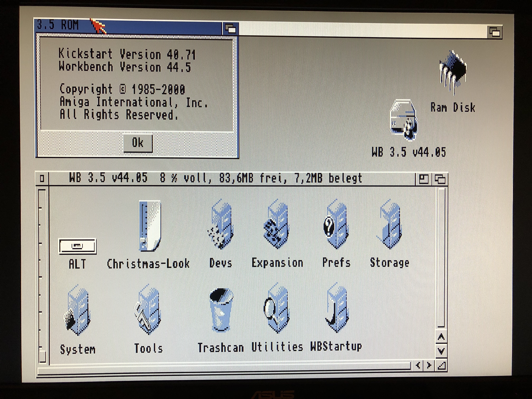Click the scroll left arrow at window bottom
Image resolution: width=532 pixels, height=399 pixels.
418,365
